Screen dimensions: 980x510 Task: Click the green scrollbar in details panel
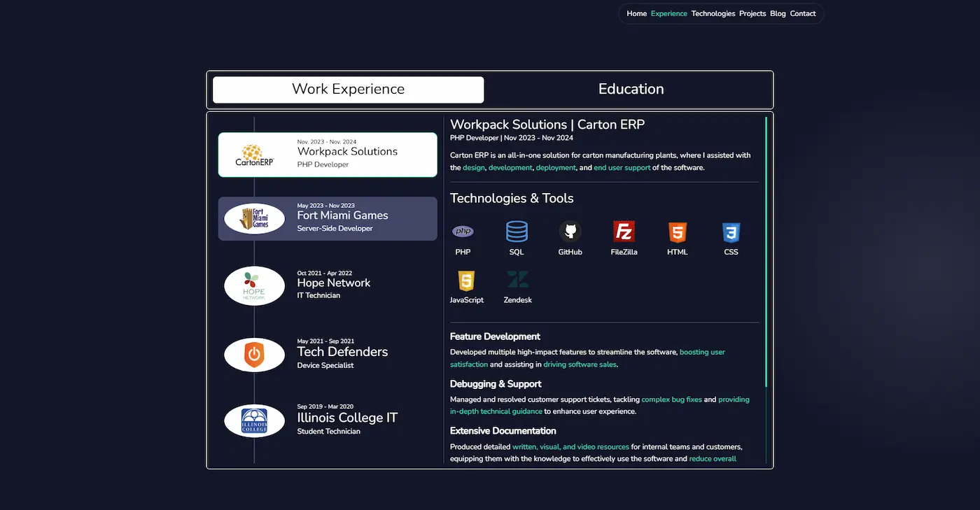coord(766,252)
